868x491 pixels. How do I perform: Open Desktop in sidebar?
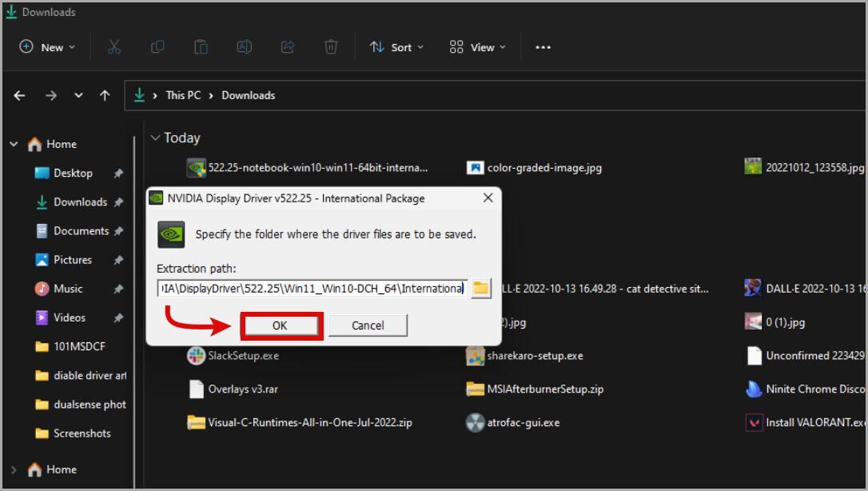pos(73,174)
